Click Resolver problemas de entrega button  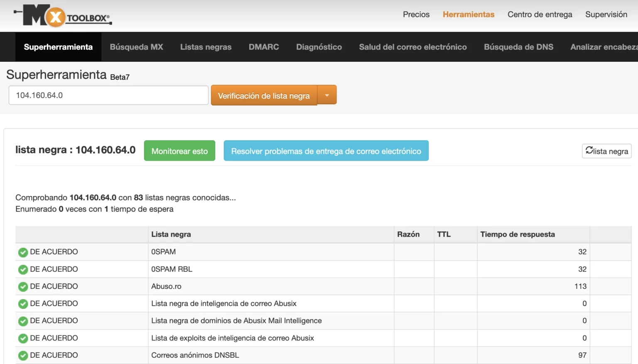(326, 151)
